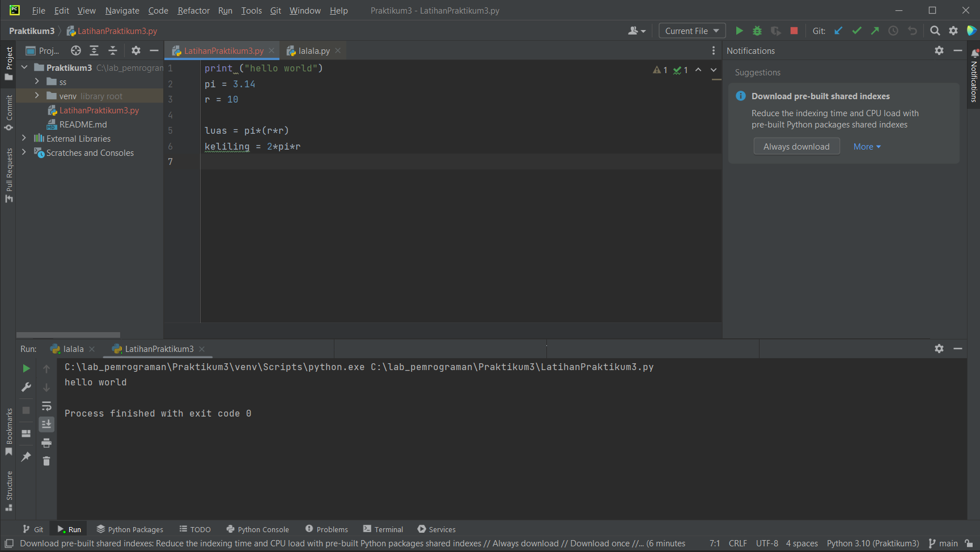
Task: Rerun LatihanPraktikum3 in Run panel
Action: pyautogui.click(x=26, y=368)
